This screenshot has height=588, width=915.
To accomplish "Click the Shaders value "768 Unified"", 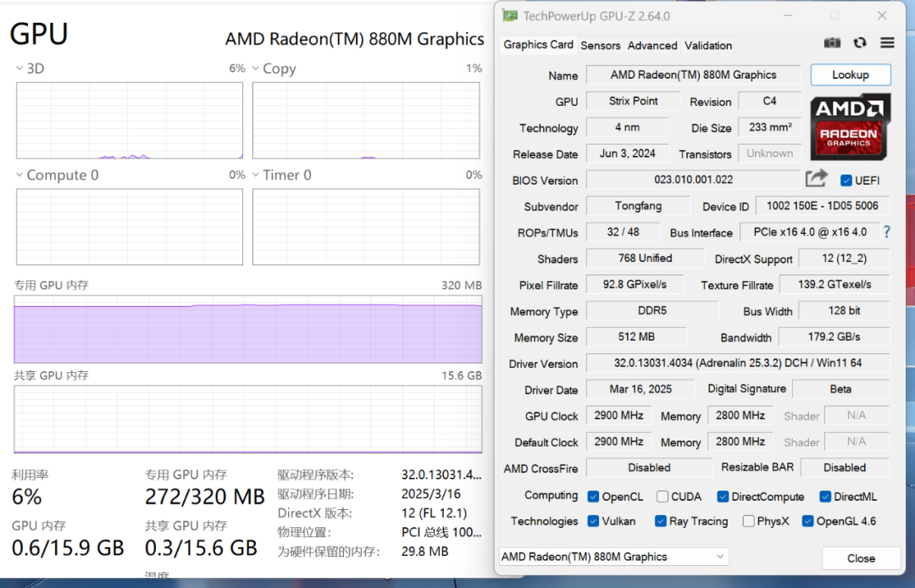I will pos(645,258).
